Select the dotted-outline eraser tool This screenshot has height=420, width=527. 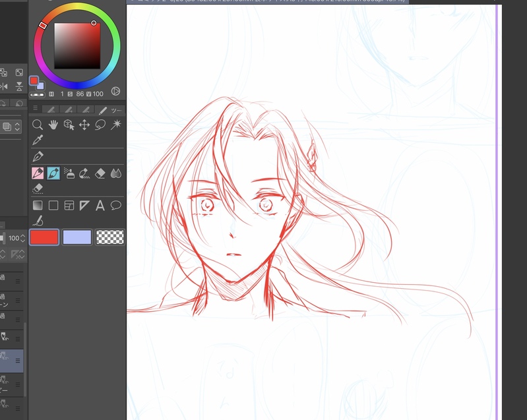(x=38, y=189)
